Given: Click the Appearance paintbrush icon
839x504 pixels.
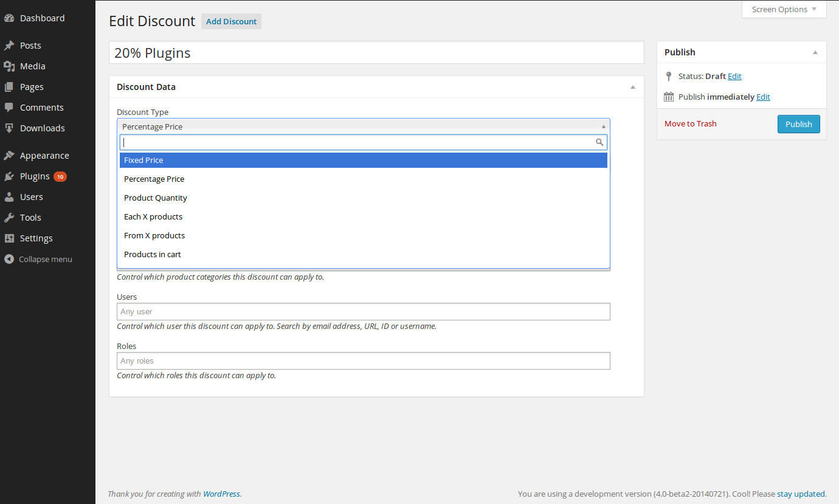Looking at the screenshot, I should 9,156.
